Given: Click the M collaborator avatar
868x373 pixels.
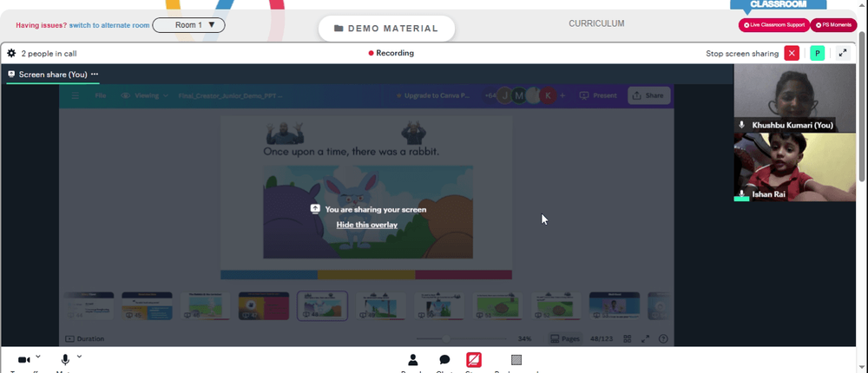Looking at the screenshot, I should pos(519,95).
